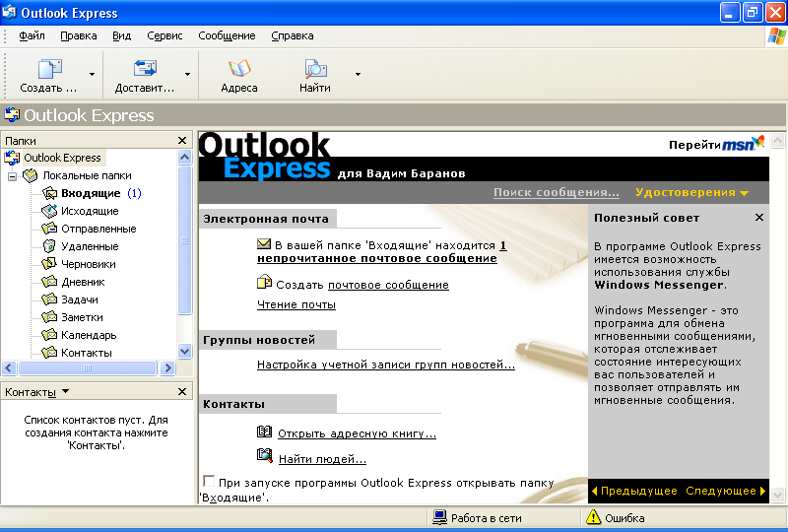The width and height of the screenshot is (788, 532).
Task: Click Открыть адресную книгу link
Action: click(357, 433)
